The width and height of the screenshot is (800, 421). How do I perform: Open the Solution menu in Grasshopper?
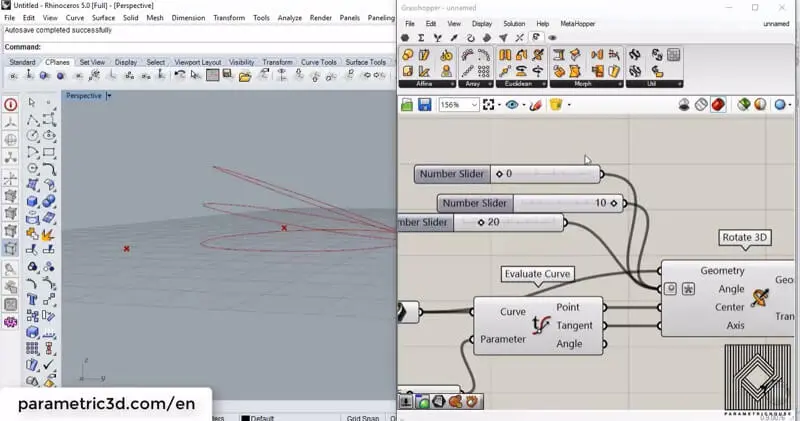tap(513, 23)
